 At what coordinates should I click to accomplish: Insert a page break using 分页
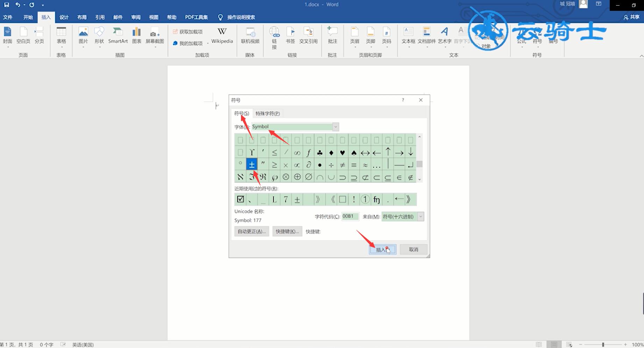tap(39, 36)
